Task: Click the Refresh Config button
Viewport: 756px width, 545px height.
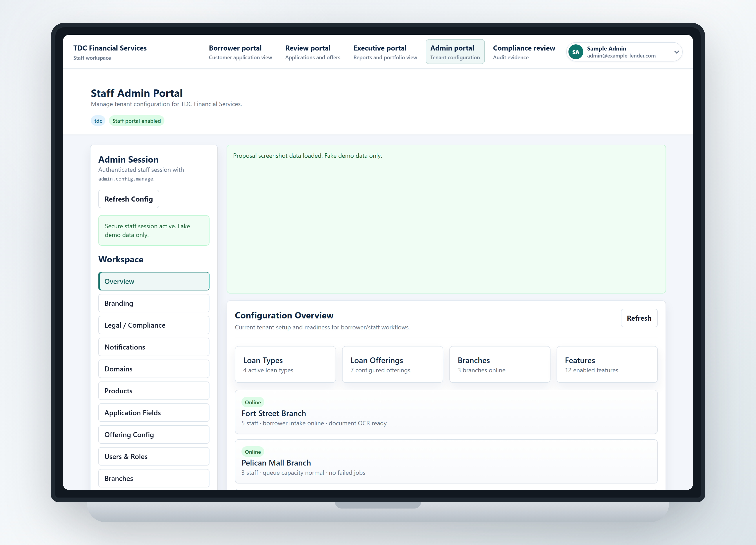Action: pos(129,199)
